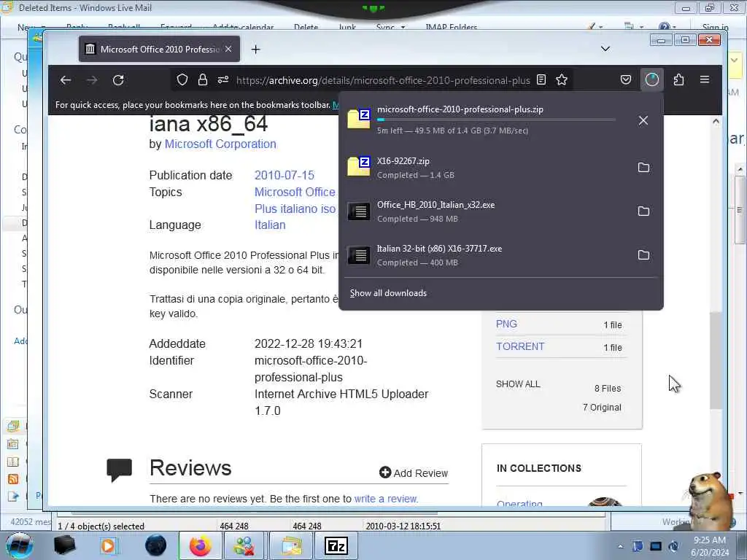Open the file explorer folder taskbar icon

tap(292, 545)
